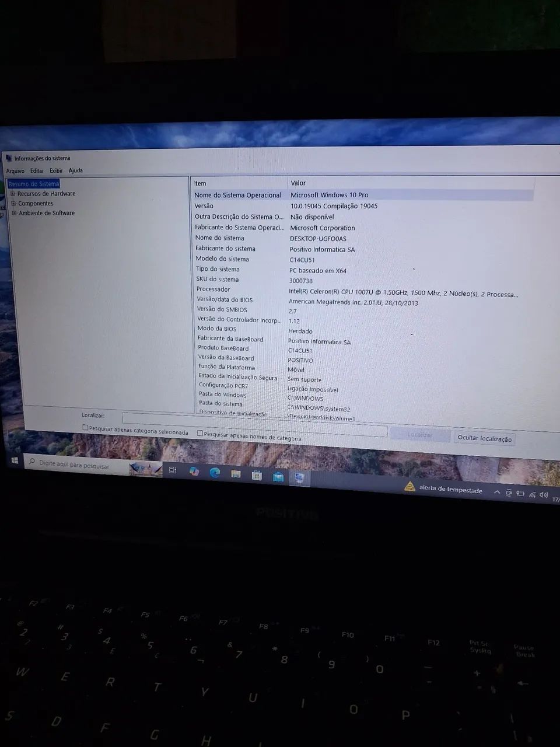Click the value DESKTOP-UGFO0AS
This screenshot has height=747, width=560.
(318, 239)
